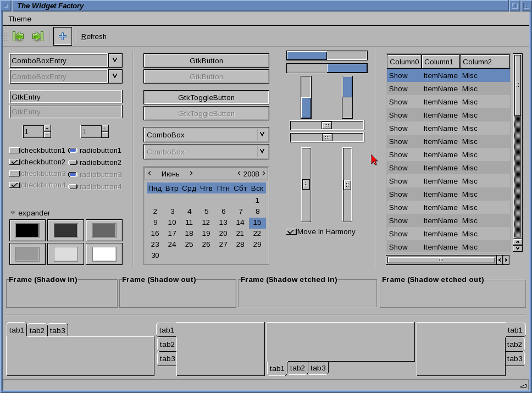532x393 pixels.
Task: Click the jump-to-start green arrow icon
Action: (18, 36)
